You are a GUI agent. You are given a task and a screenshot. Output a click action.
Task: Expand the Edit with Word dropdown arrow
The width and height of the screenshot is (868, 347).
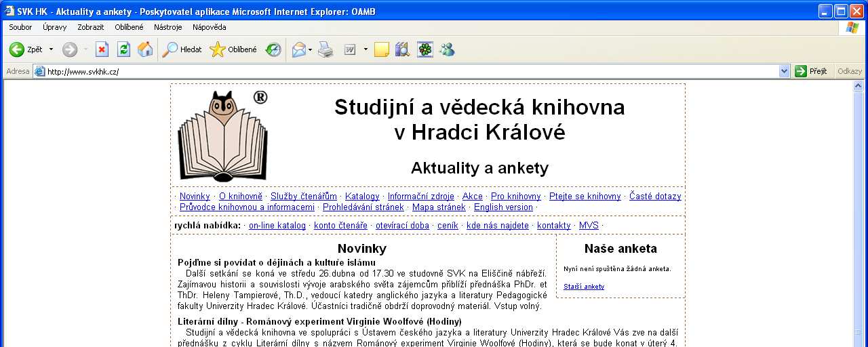[x=366, y=49]
